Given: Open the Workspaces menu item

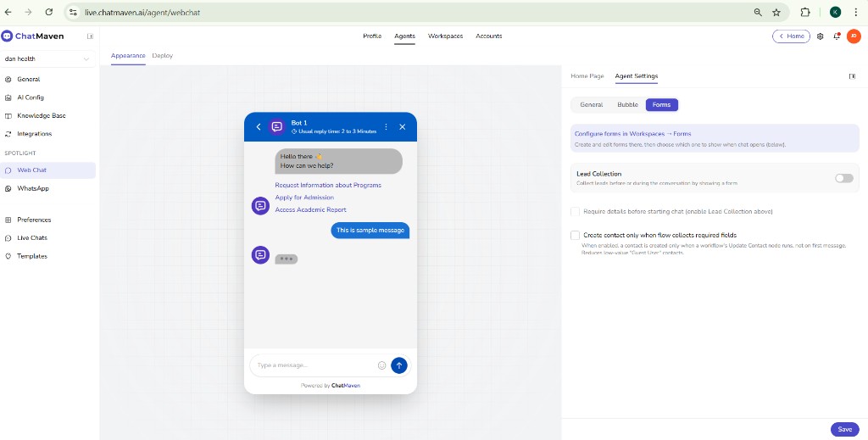Looking at the screenshot, I should click(445, 36).
